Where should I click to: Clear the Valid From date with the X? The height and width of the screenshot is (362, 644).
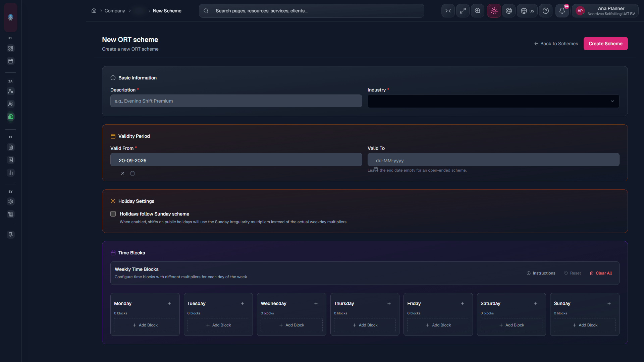(123, 173)
